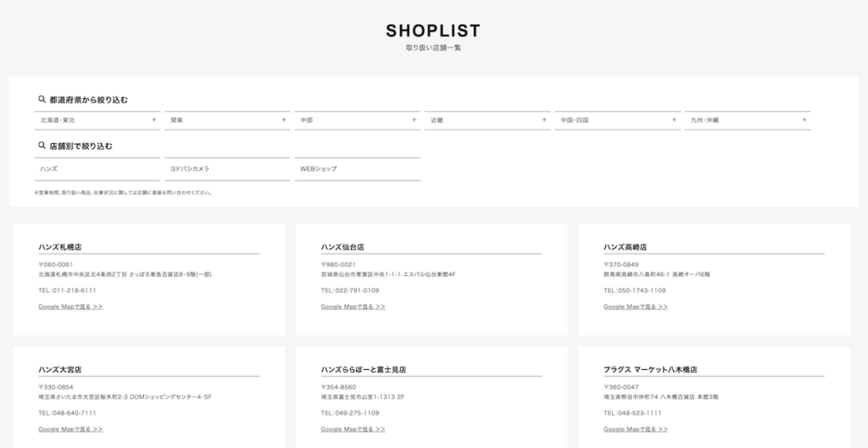Click the ハンズ札幌店 shop name

click(60, 247)
